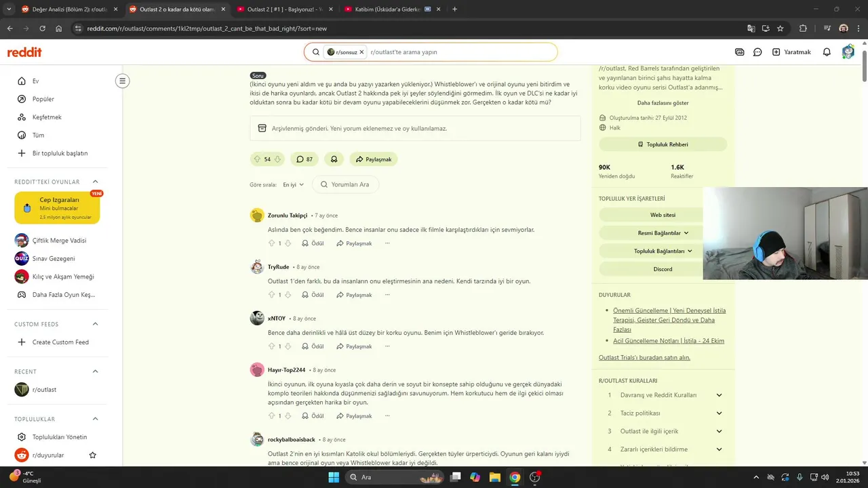
Task: Start a community with Bir topluluk başlatın
Action: (x=61, y=153)
